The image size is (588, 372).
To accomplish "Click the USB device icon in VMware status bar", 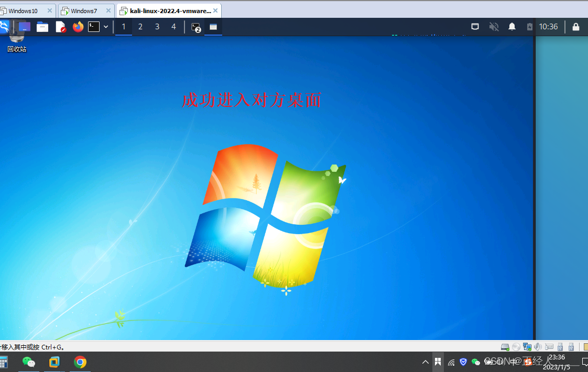I will pos(560,346).
